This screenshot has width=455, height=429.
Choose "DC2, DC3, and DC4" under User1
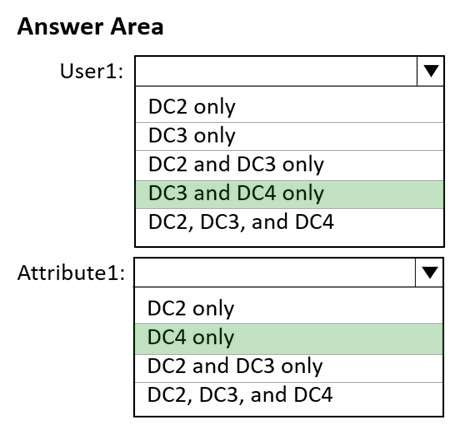click(289, 222)
